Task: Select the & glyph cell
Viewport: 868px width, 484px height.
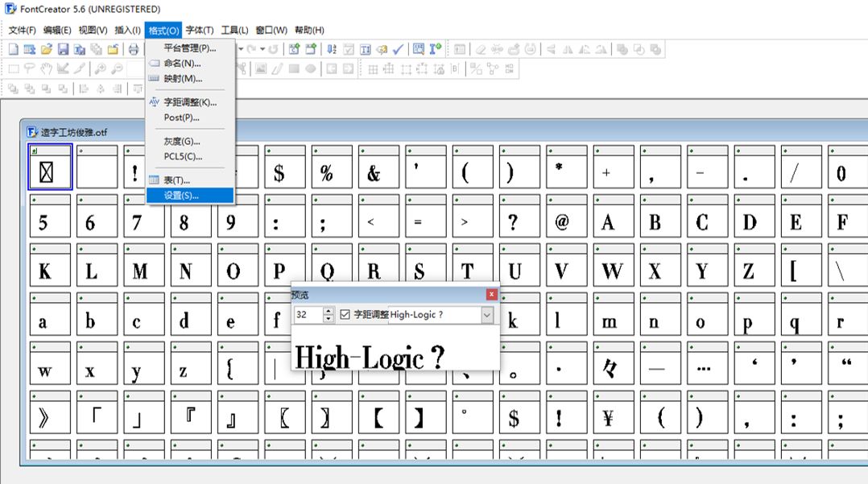Action: (378, 167)
